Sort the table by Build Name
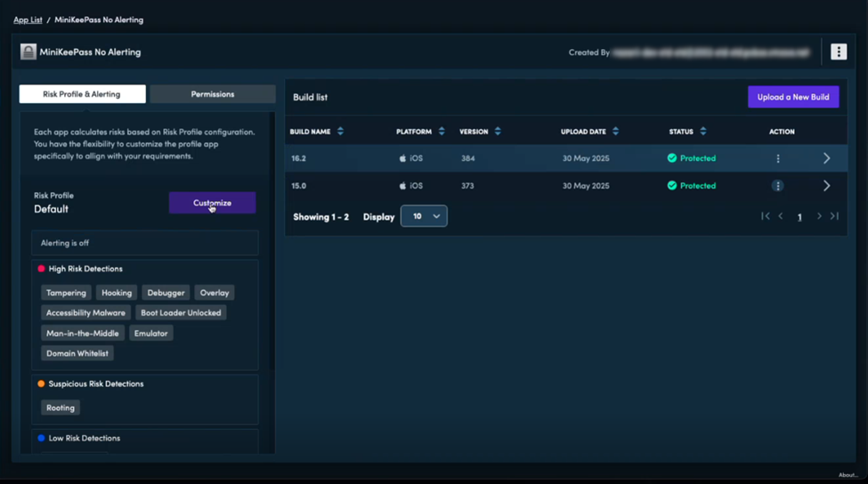 click(x=340, y=132)
